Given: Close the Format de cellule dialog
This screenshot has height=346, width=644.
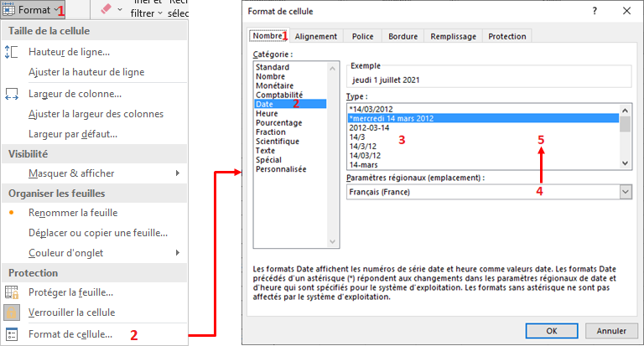Looking at the screenshot, I should 626,11.
